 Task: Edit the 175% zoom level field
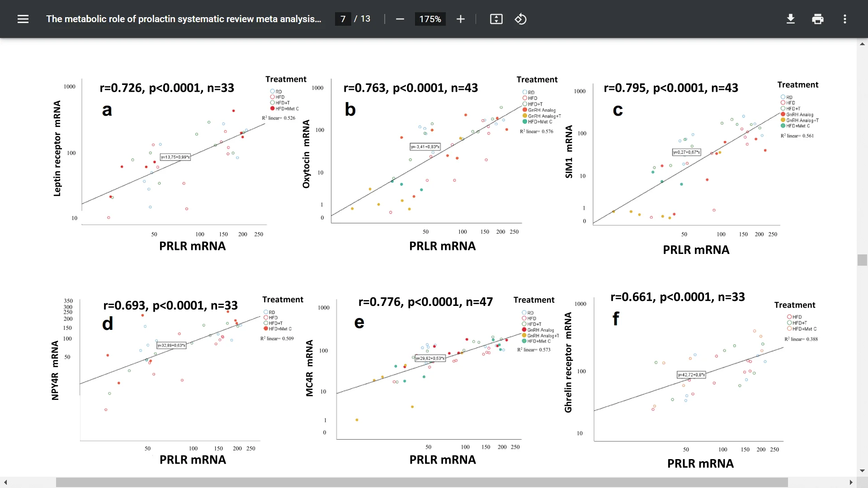coord(430,19)
